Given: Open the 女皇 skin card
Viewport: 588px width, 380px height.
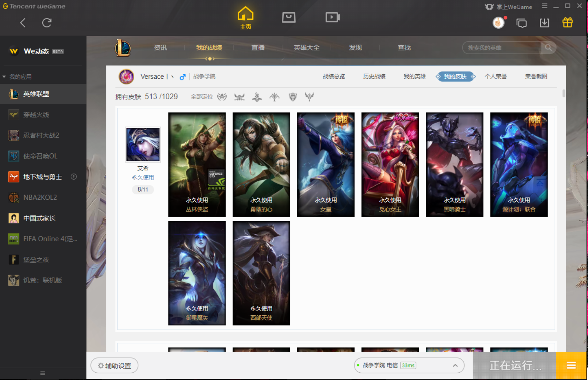Looking at the screenshot, I should tap(326, 164).
